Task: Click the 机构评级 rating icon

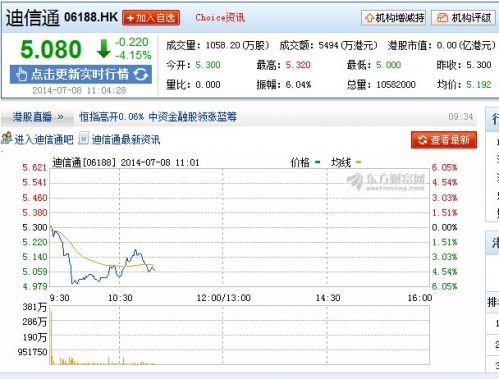Action: point(442,18)
